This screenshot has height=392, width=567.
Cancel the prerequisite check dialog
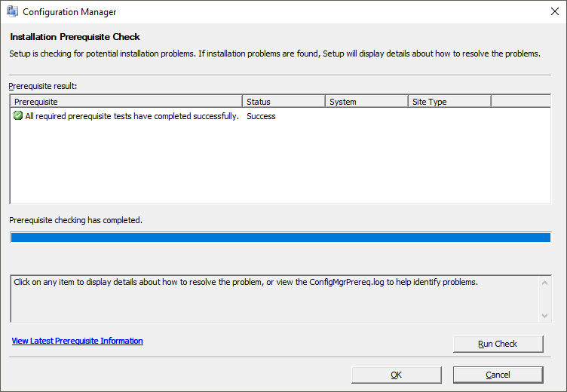[x=498, y=375]
